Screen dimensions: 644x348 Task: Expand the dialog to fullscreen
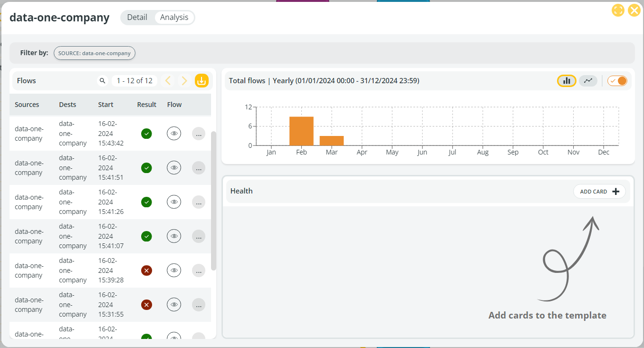(618, 10)
